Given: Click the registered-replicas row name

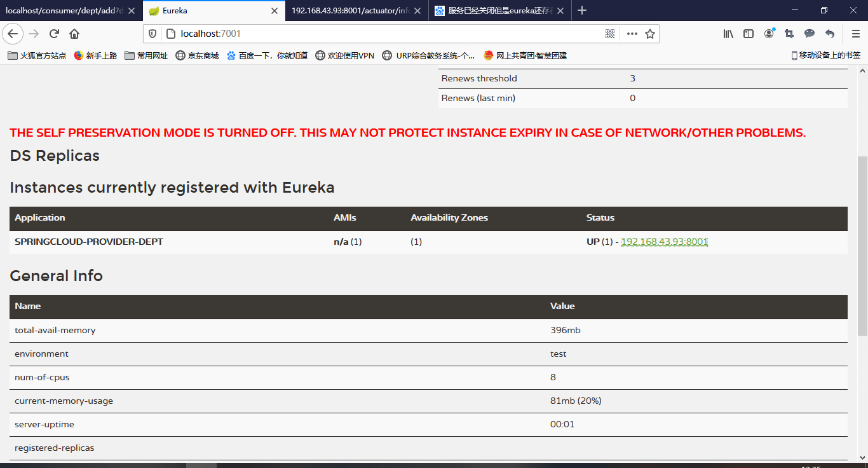Looking at the screenshot, I should tap(55, 448).
